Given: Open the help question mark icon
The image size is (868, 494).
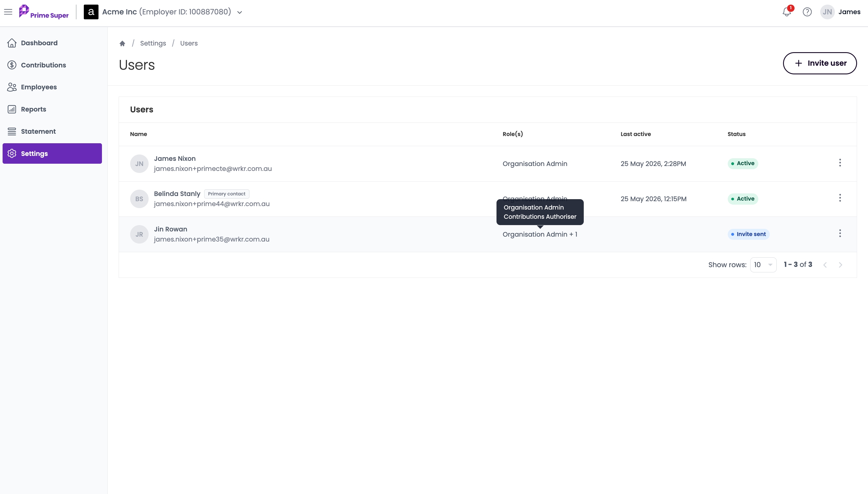Looking at the screenshot, I should point(807,12).
